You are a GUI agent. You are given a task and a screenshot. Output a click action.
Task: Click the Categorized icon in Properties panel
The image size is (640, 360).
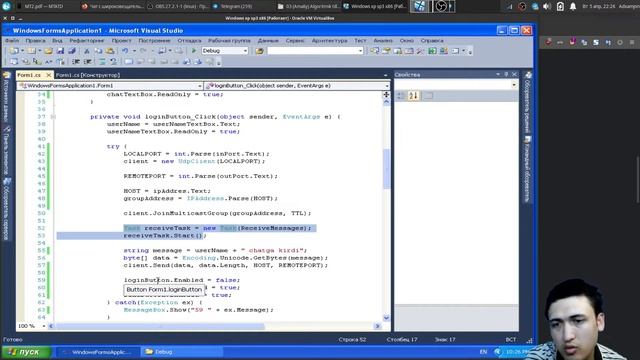[x=401, y=95]
